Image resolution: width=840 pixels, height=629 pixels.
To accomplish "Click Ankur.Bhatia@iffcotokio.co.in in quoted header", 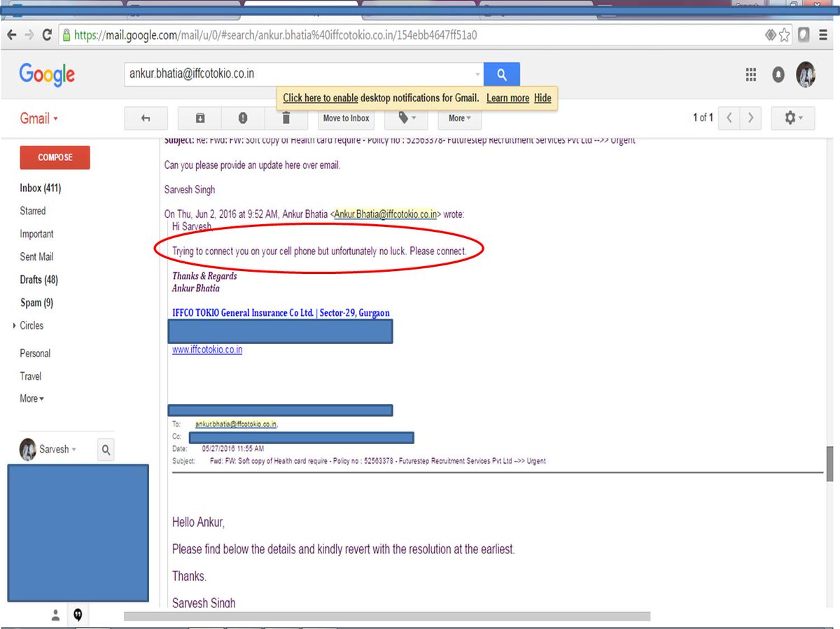I will tap(385, 214).
